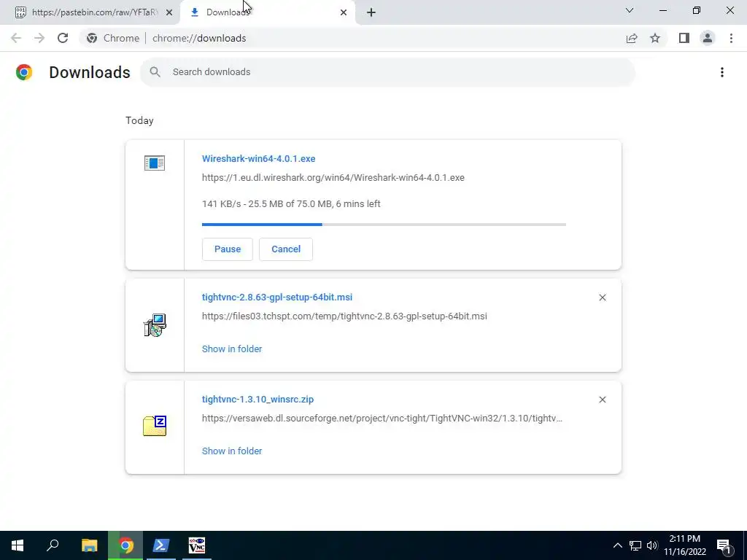Close the Downloads tab
The image size is (747, 560).
click(x=344, y=12)
